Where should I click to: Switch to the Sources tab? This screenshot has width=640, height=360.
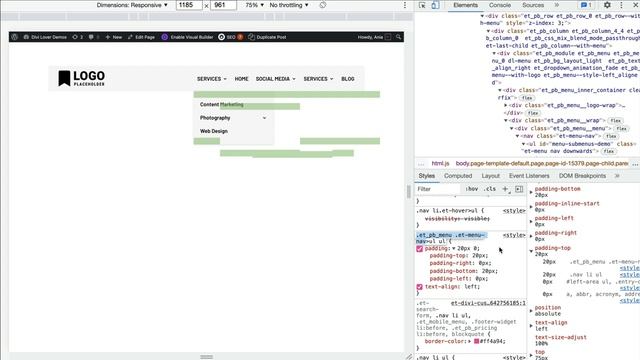pos(533,5)
